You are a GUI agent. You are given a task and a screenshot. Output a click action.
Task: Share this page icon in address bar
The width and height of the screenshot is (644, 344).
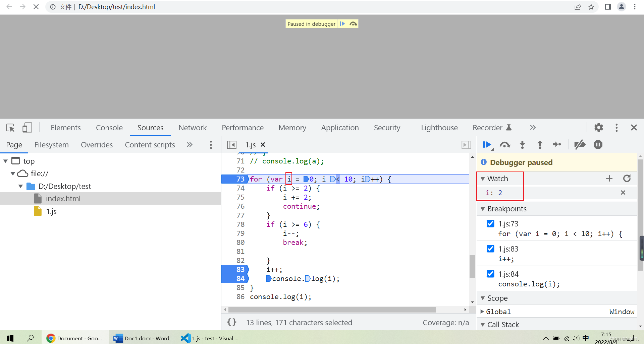(578, 7)
